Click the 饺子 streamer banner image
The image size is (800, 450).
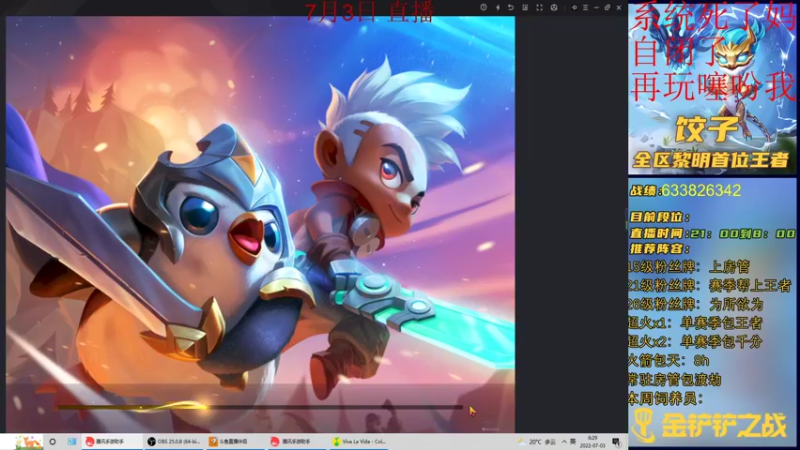[712, 89]
